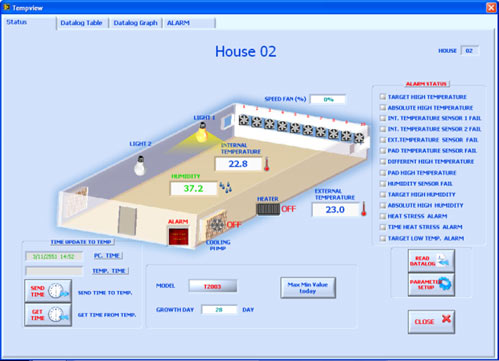Switch to the Datalog Table tab
Screen dimensions: 499x361
[x=82, y=23]
